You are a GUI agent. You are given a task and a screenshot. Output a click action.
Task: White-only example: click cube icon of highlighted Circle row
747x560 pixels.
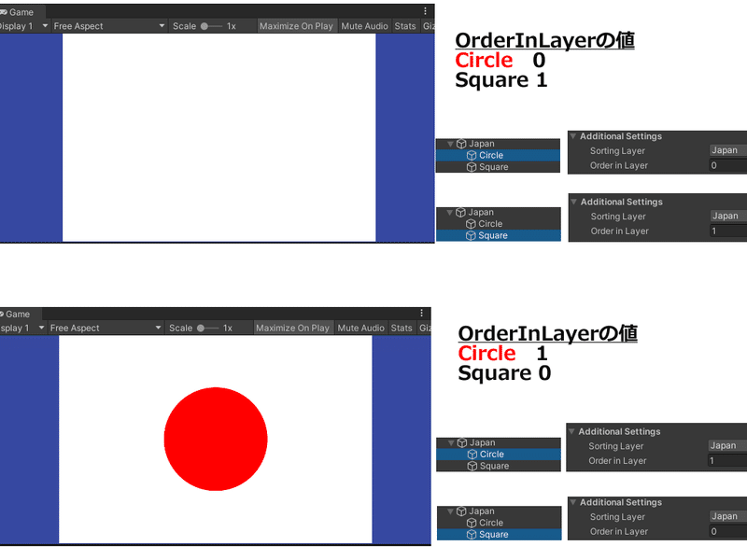(472, 155)
